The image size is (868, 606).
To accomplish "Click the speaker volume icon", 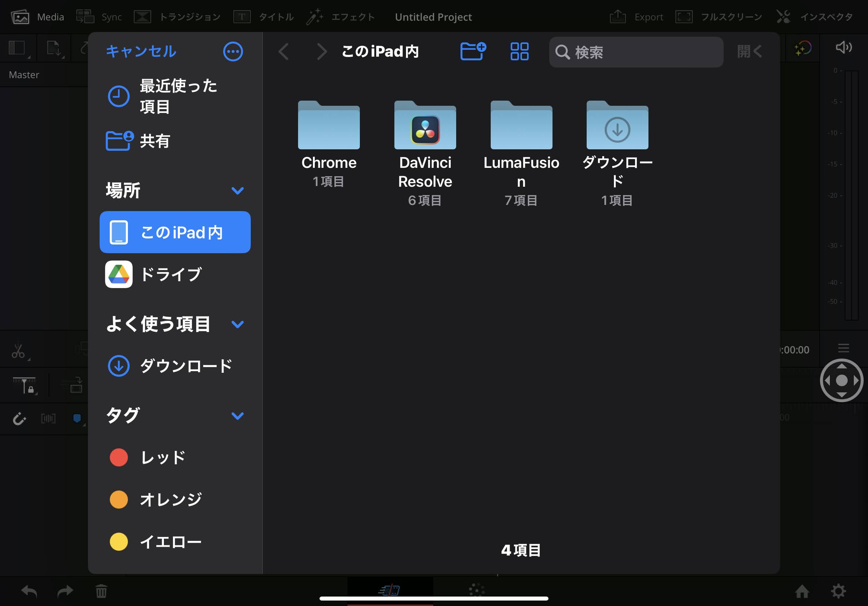I will [843, 48].
